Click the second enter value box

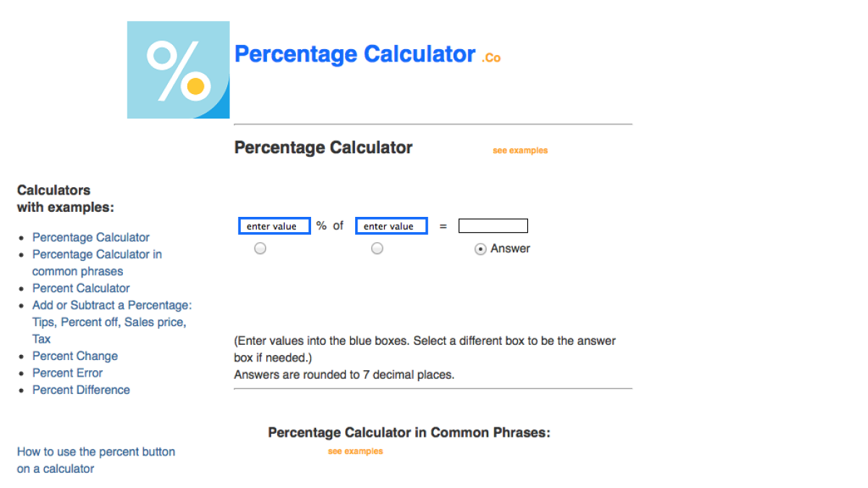point(391,226)
